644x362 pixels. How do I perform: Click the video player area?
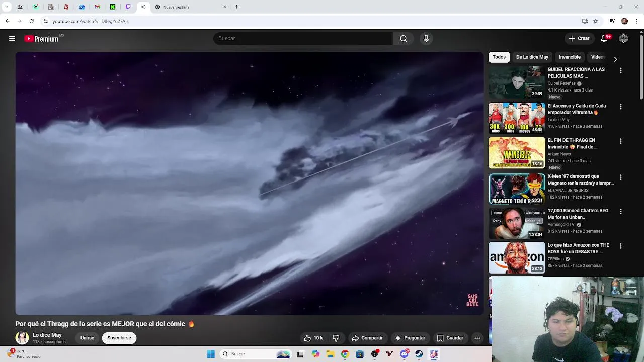pyautogui.click(x=249, y=184)
